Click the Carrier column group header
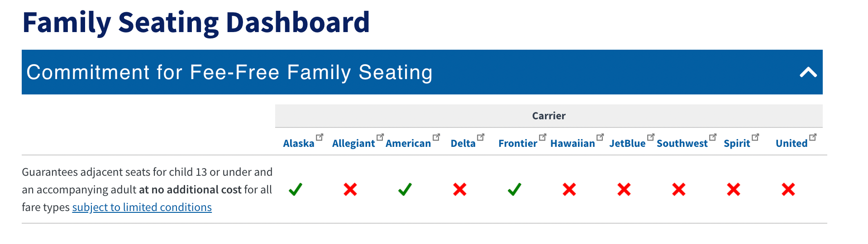The width and height of the screenshot is (868, 244). point(548,116)
